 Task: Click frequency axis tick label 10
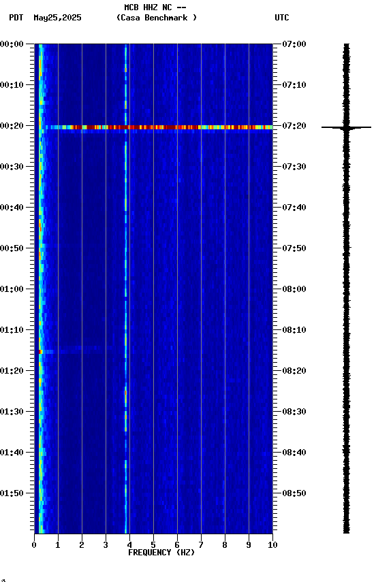coord(272,545)
